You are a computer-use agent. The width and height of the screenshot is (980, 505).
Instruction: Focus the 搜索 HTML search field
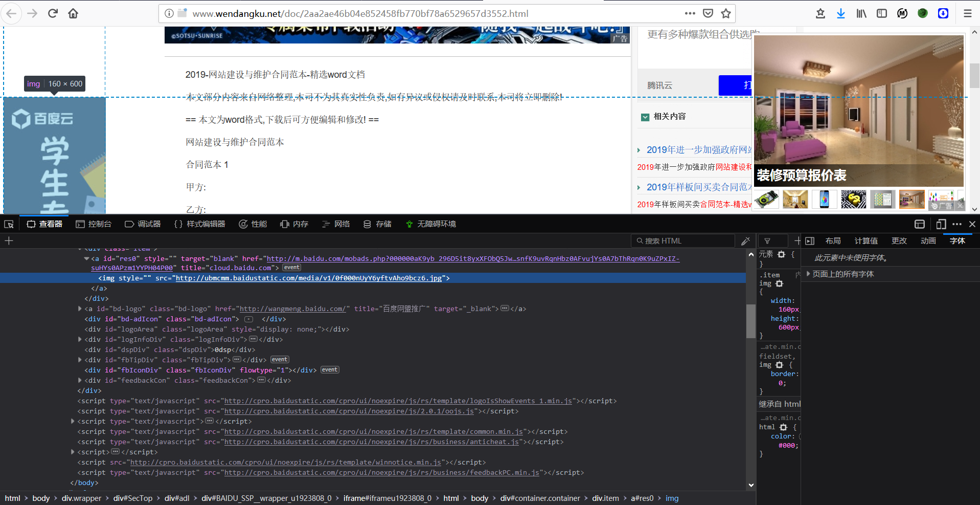(683, 240)
